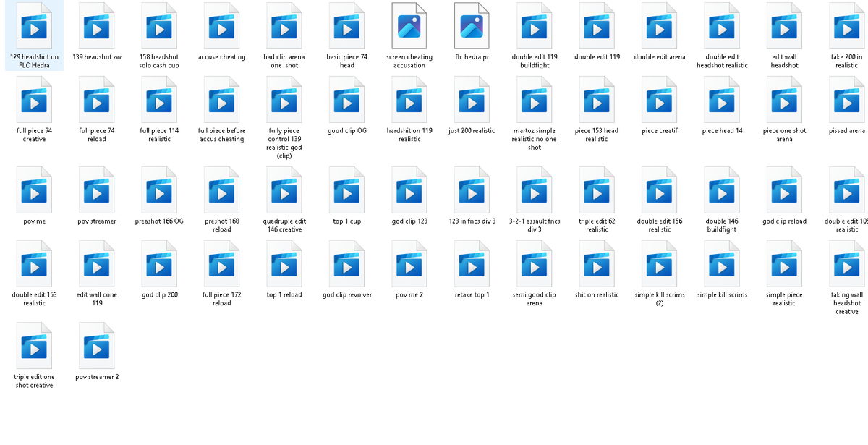
Task: Select 'semi good clip arena' video icon
Action: [535, 264]
